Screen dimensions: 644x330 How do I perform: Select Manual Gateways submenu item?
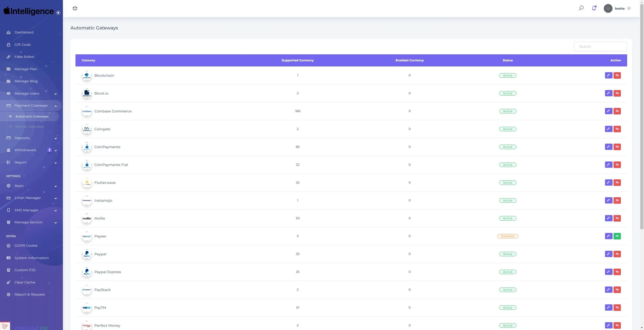30,127
